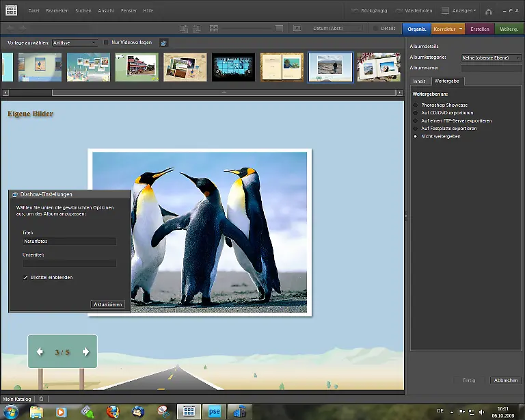Select the black aquarium template thumbnail
The height and width of the screenshot is (420, 525).
point(233,67)
